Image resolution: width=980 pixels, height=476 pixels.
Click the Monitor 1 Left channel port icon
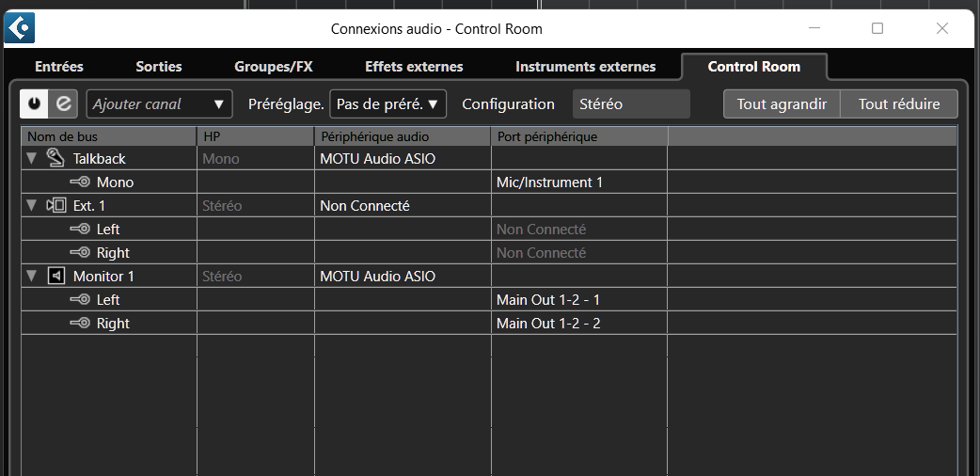(x=80, y=300)
